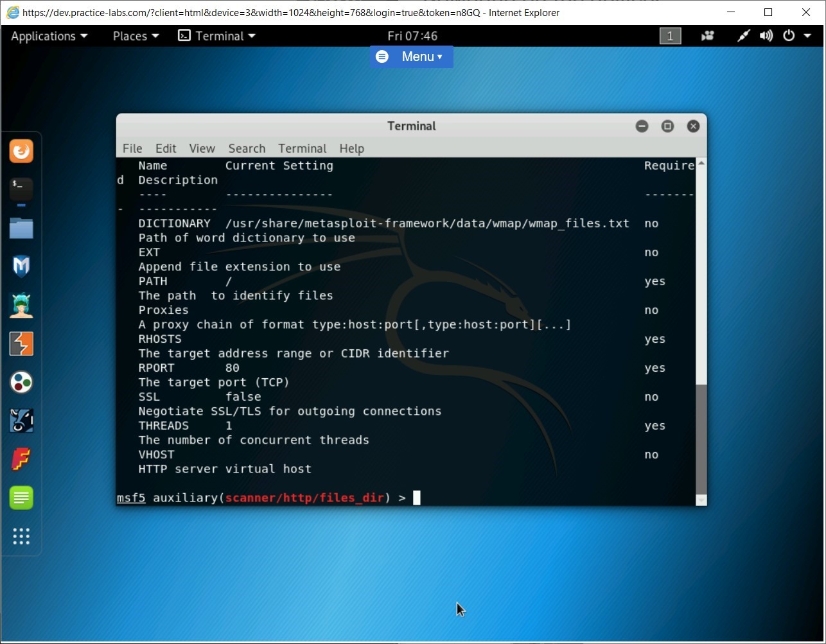Open the Search menu in Terminal
This screenshot has height=644, width=826.
tap(247, 148)
